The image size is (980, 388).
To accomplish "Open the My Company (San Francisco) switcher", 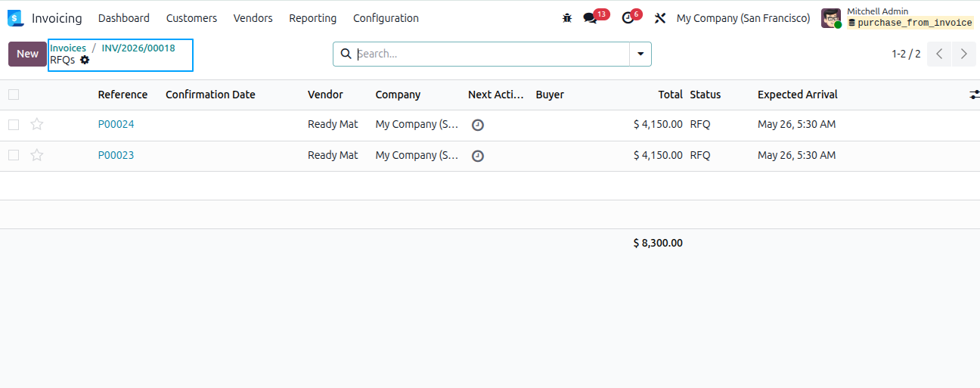I will (743, 18).
